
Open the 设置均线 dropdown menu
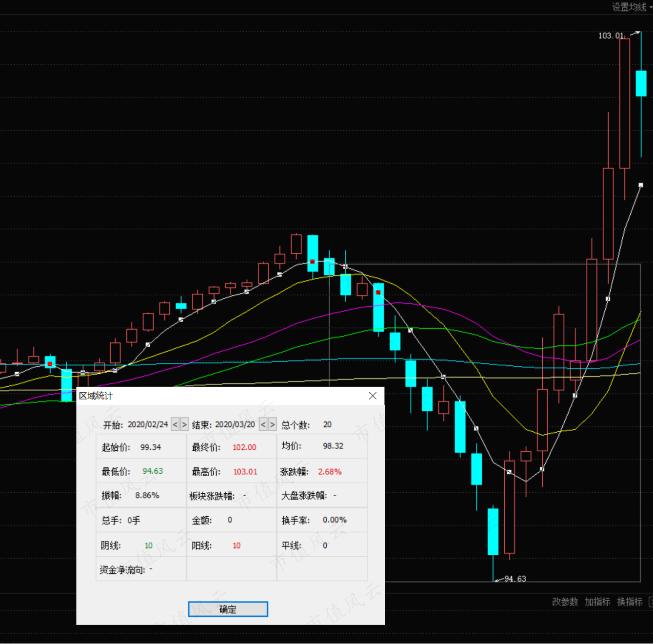pyautogui.click(x=632, y=7)
